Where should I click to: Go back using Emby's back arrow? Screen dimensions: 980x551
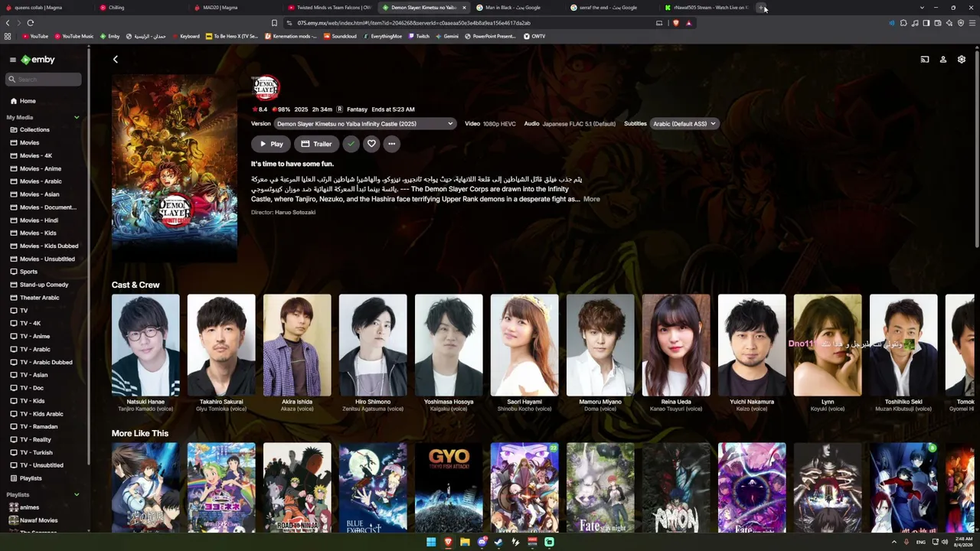point(116,60)
